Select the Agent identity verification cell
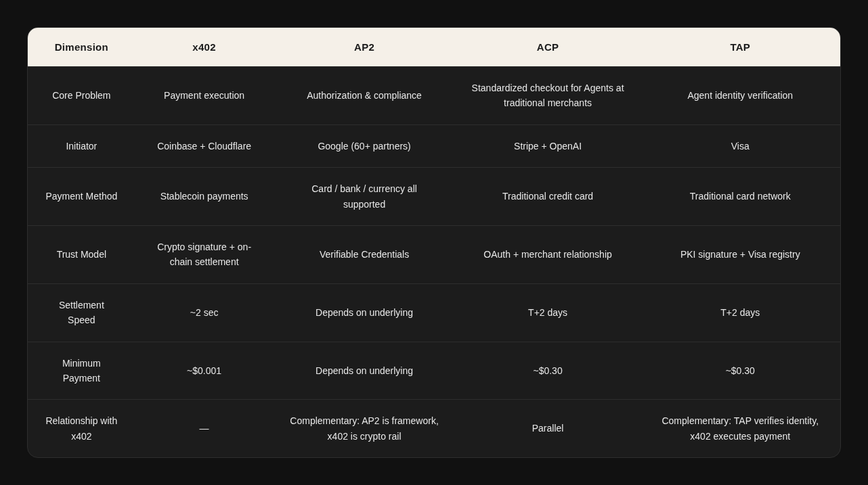868x485 pixels. [740, 95]
